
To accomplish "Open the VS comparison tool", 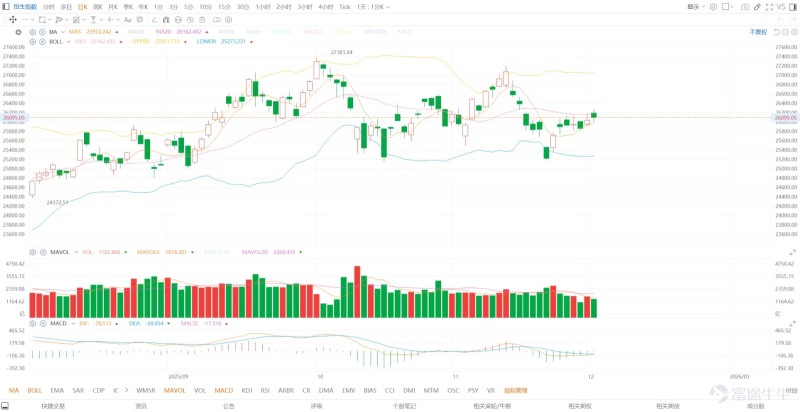I will tap(781, 7).
